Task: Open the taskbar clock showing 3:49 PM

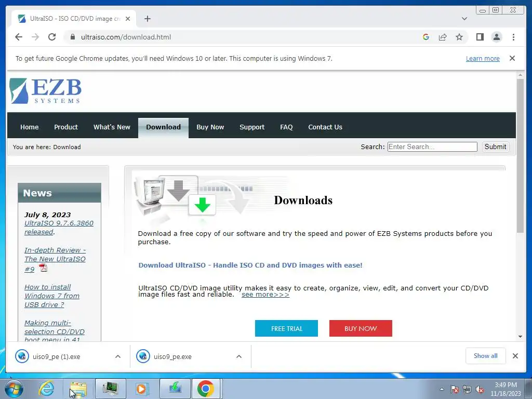Action: click(506, 389)
